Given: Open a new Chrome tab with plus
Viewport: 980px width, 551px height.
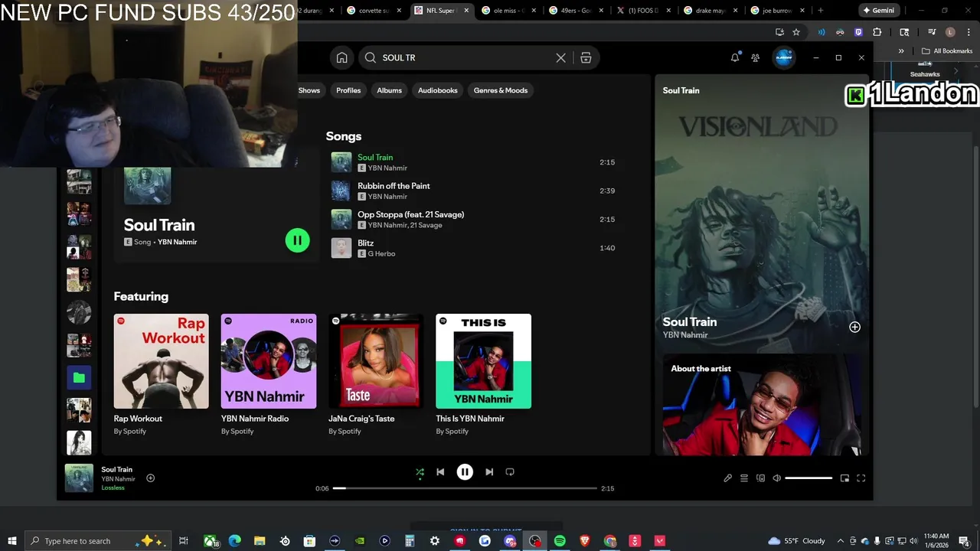Looking at the screenshot, I should point(820,11).
